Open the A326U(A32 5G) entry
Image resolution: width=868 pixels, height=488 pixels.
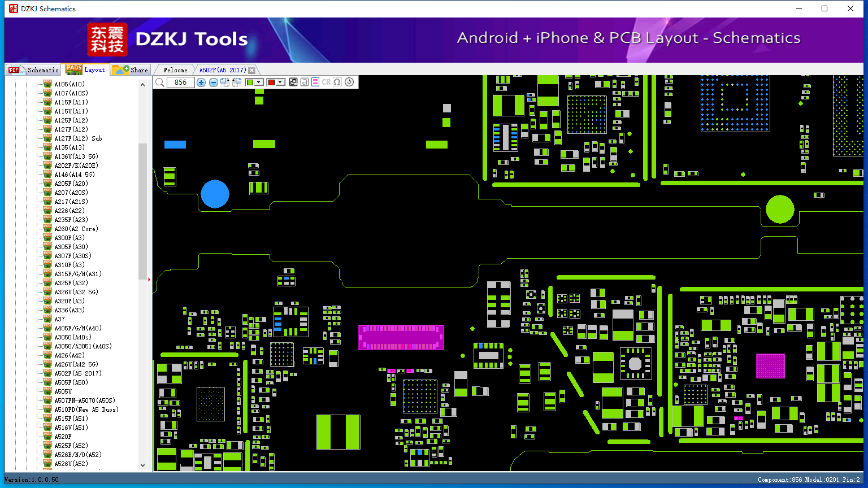click(x=76, y=292)
